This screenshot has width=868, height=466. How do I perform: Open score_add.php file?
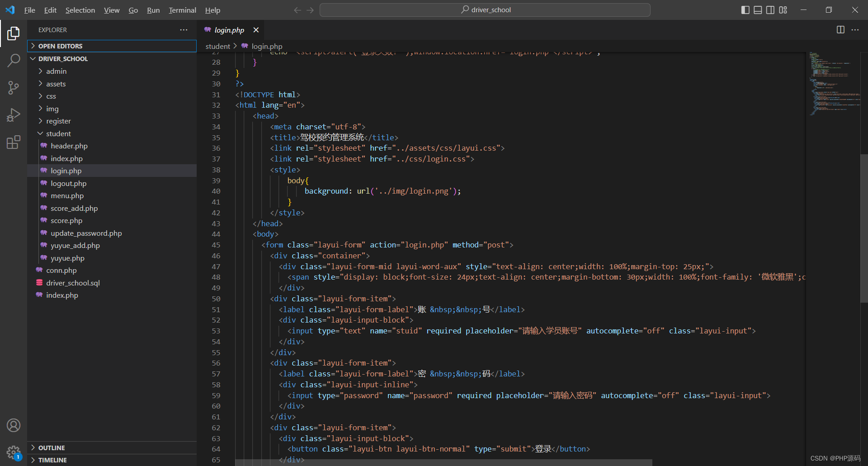click(112, 208)
